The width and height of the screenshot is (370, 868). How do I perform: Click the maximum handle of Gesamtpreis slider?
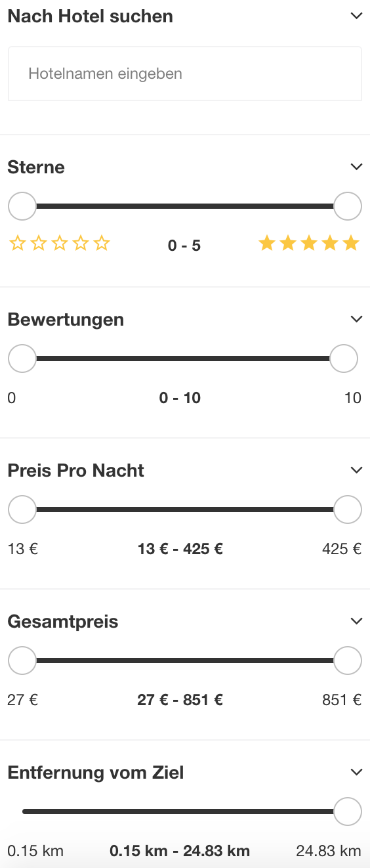tap(348, 661)
